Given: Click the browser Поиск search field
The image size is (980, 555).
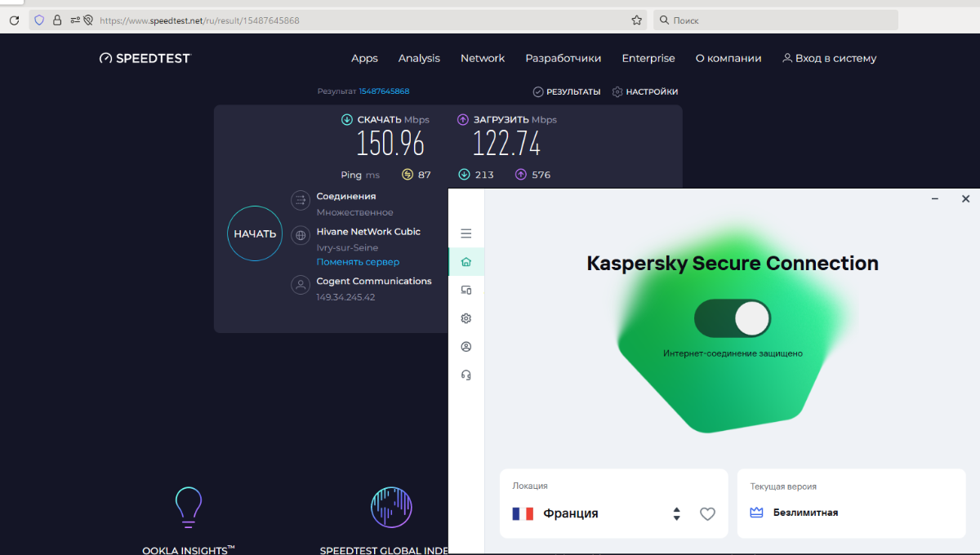Looking at the screenshot, I should point(776,20).
